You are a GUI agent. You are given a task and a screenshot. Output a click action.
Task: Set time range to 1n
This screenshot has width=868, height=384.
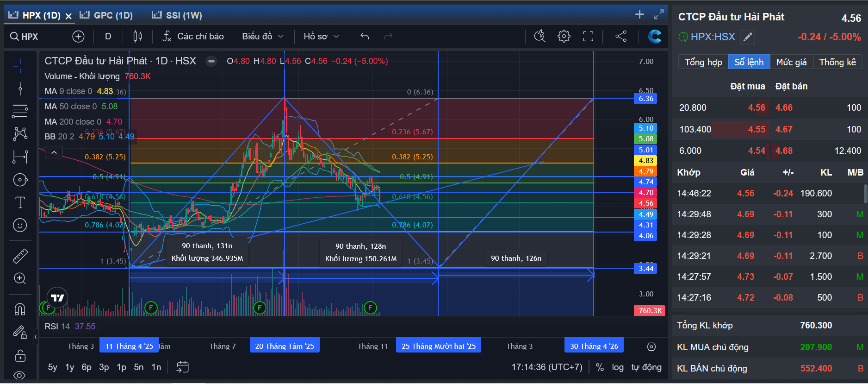[x=156, y=367]
